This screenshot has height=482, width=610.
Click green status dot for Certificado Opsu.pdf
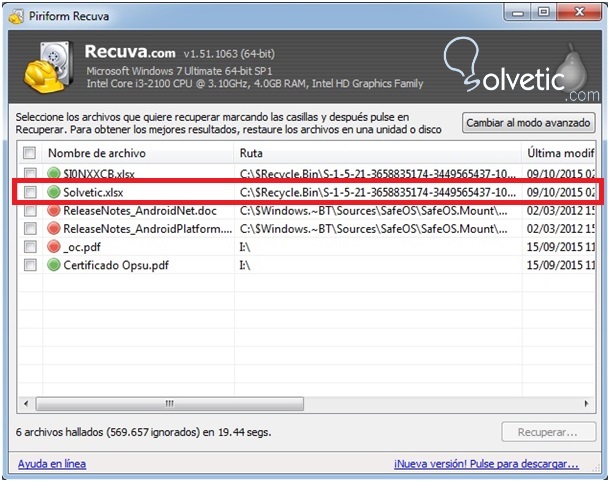click(x=54, y=265)
